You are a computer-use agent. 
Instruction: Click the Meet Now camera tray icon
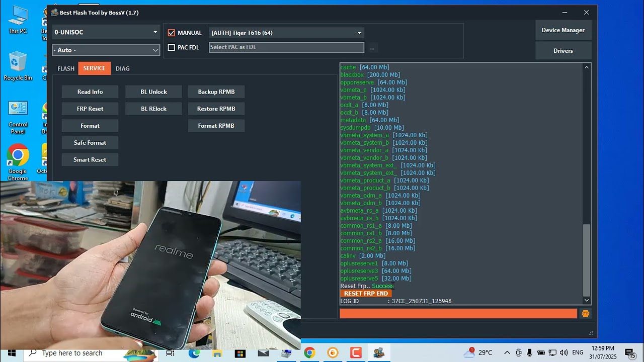click(519, 353)
